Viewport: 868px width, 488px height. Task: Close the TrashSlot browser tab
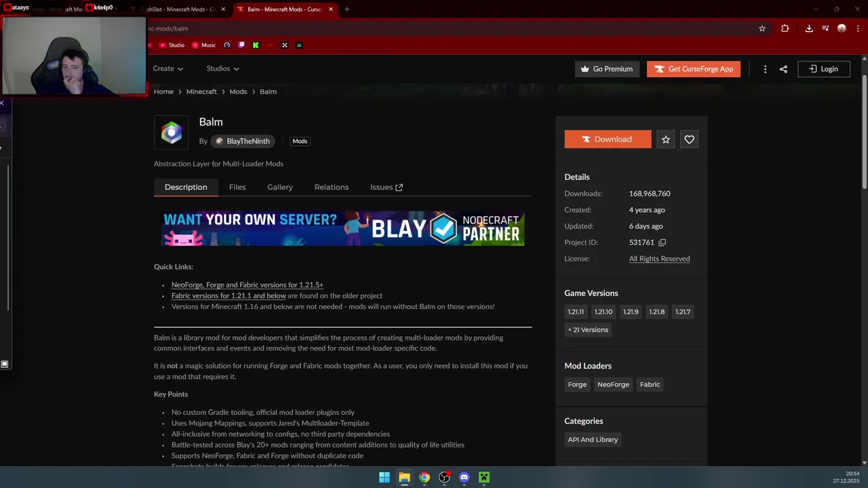[223, 9]
